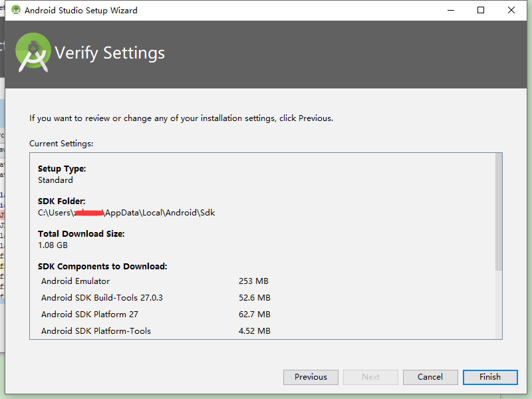Click the Finish button

[490, 377]
